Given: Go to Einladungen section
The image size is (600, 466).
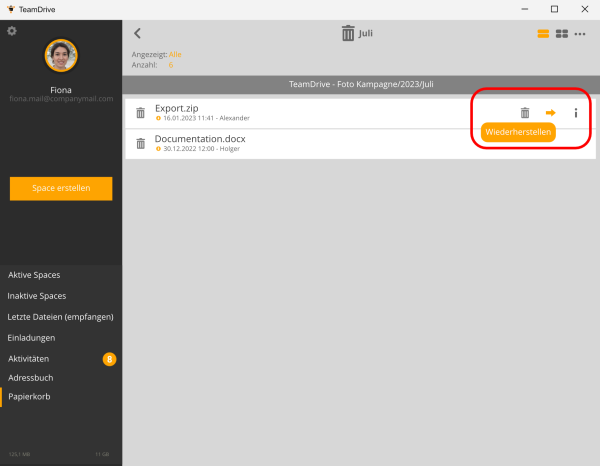Looking at the screenshot, I should pos(31,337).
